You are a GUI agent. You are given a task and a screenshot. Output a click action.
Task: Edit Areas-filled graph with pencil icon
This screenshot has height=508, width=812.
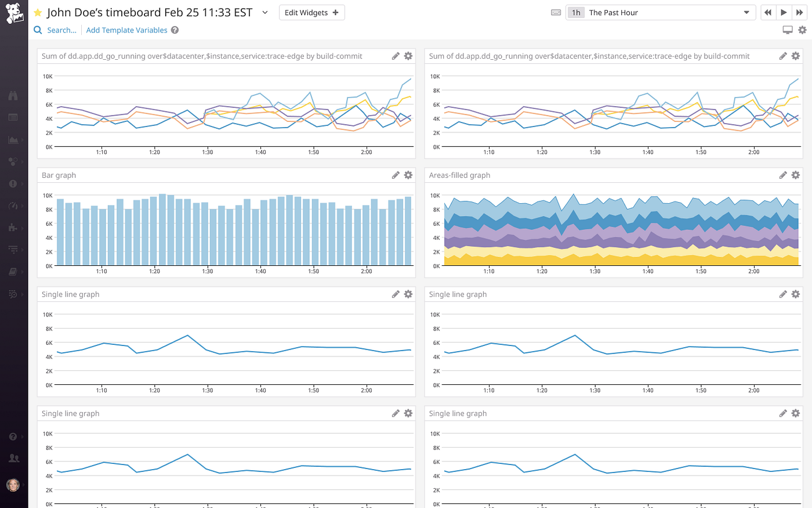[x=783, y=175]
